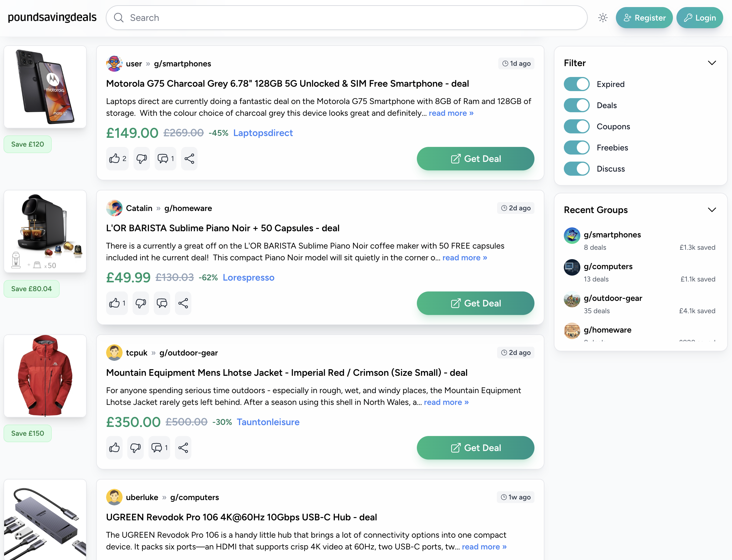The image size is (732, 560).
Task: Toggle light/dark mode with the sun icon
Action: tap(603, 18)
